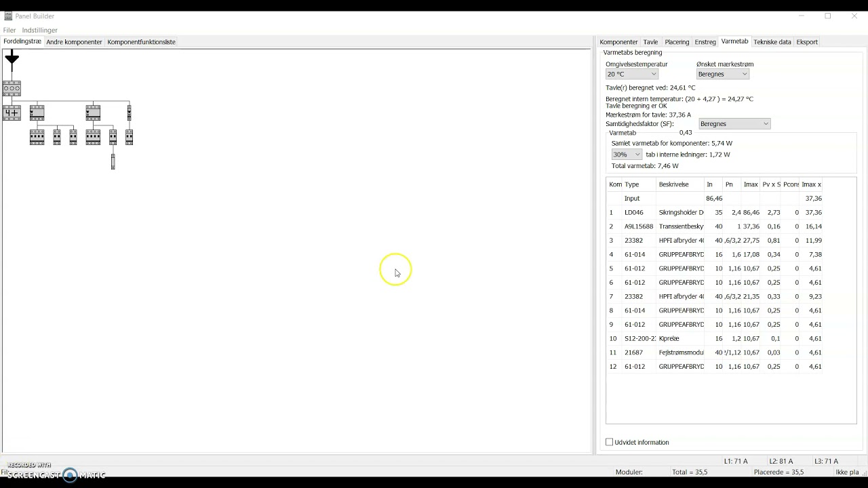Select the LD046 row in the table
868x488 pixels.
715,213
